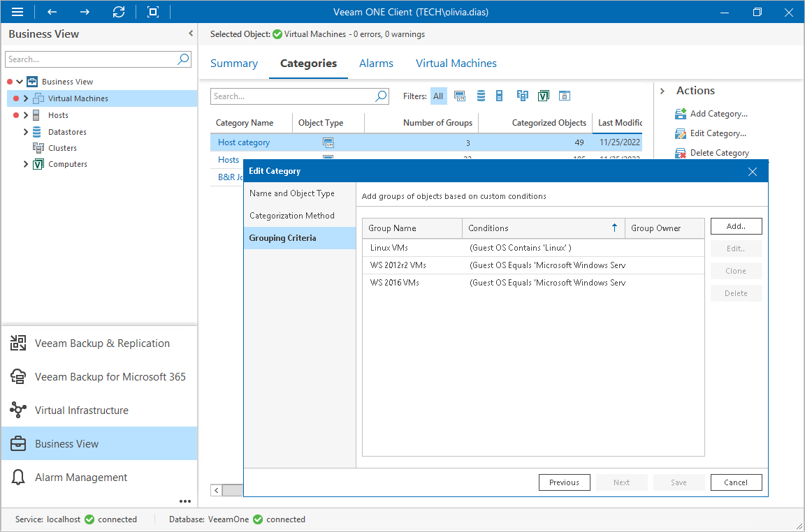Go back with the left arrow
Viewport: 805px width, 532px height.
[52, 12]
